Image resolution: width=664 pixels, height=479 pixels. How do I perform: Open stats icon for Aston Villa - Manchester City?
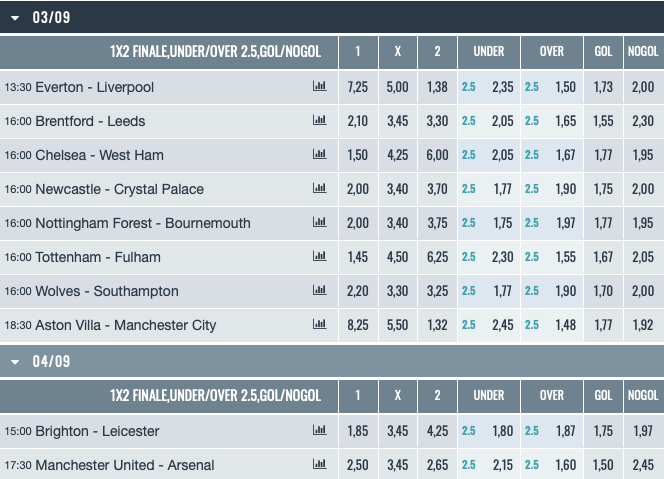[320, 325]
